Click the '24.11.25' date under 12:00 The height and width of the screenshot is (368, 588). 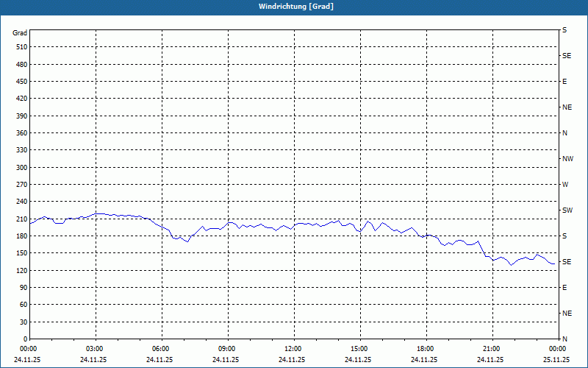[292, 359]
